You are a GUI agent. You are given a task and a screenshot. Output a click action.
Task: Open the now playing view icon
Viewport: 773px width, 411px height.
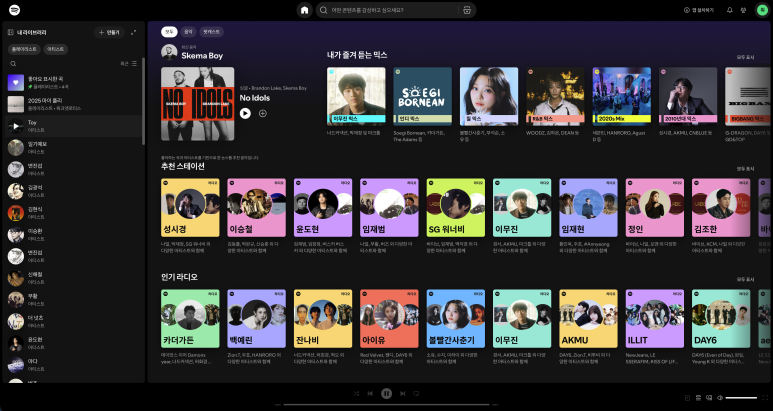(x=688, y=398)
